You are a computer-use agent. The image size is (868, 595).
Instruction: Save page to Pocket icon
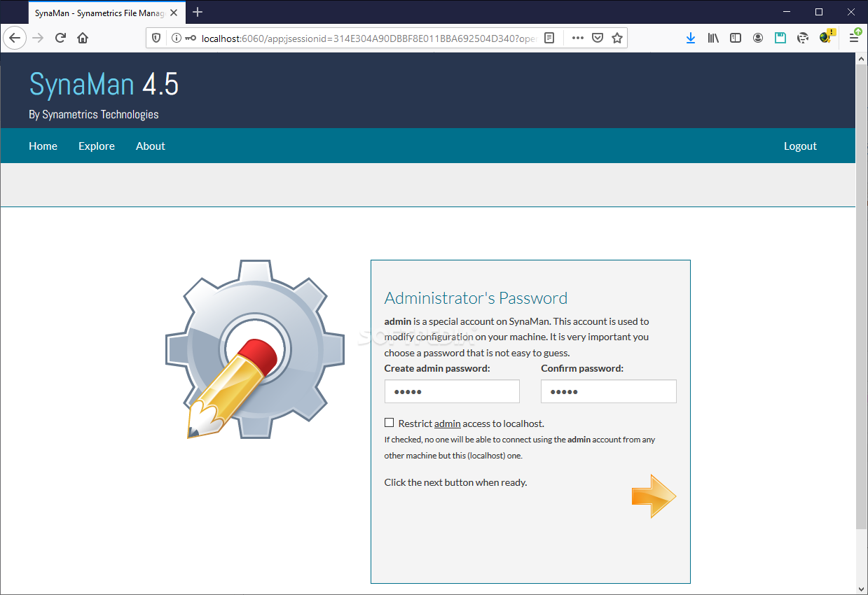coord(598,38)
